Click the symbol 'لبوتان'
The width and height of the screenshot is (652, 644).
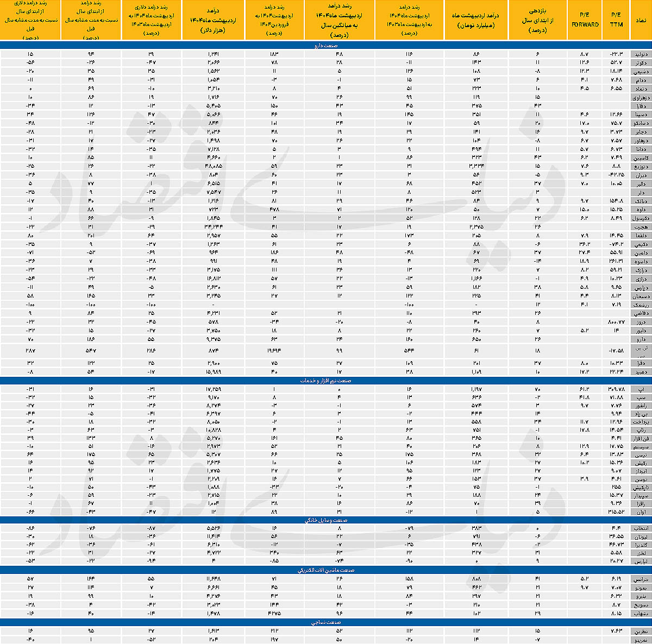point(641,536)
